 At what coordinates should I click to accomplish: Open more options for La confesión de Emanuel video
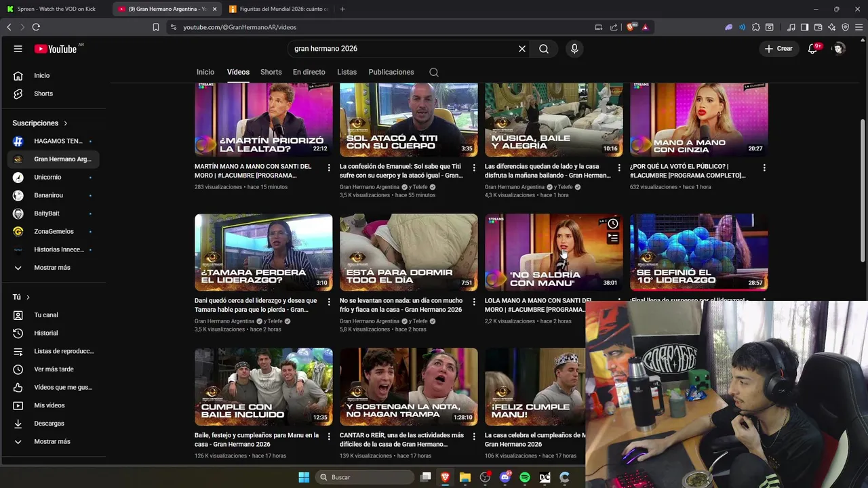pos(474,167)
